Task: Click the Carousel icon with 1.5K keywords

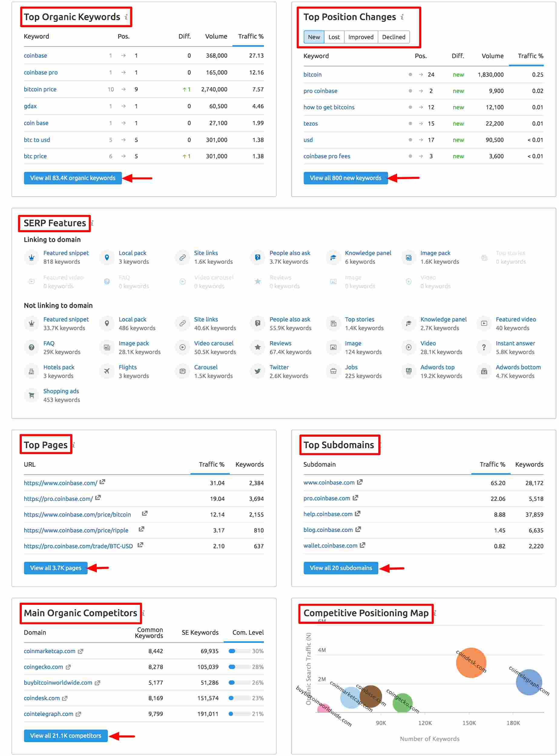Action: [182, 372]
